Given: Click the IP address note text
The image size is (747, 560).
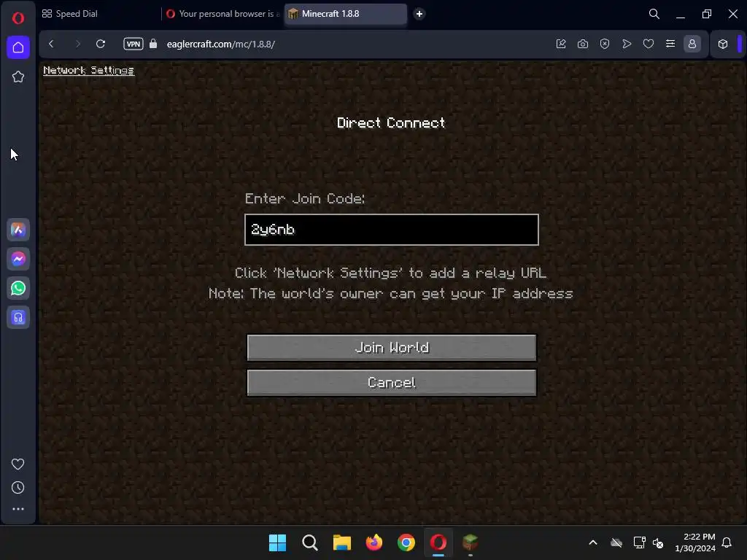Looking at the screenshot, I should (391, 293).
